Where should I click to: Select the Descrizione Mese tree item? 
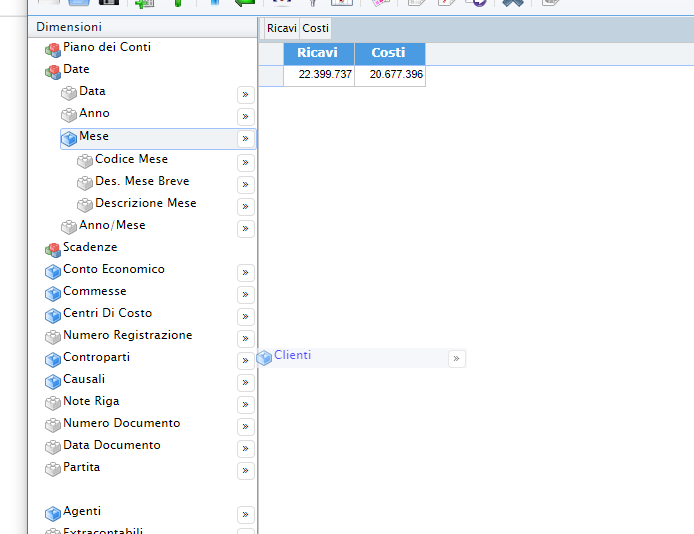coord(145,203)
